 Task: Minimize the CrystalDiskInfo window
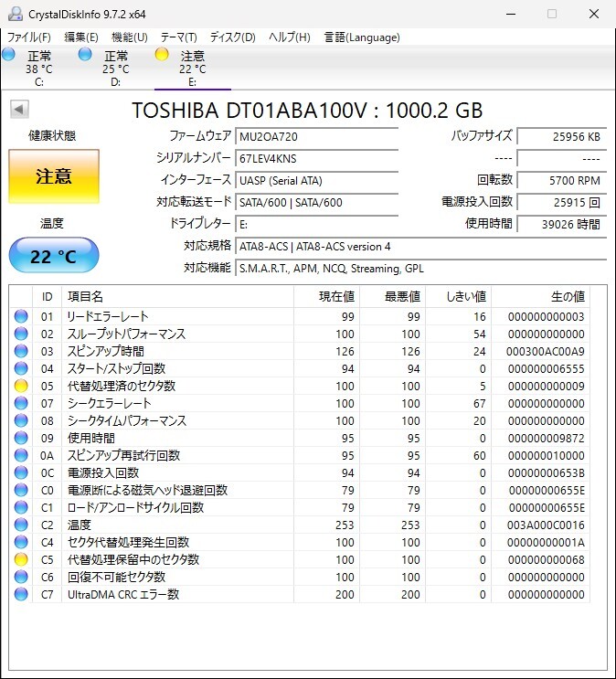tap(511, 14)
